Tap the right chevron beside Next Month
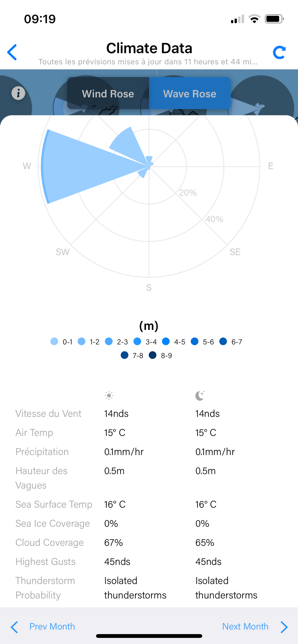The image size is (298, 644). [284, 627]
